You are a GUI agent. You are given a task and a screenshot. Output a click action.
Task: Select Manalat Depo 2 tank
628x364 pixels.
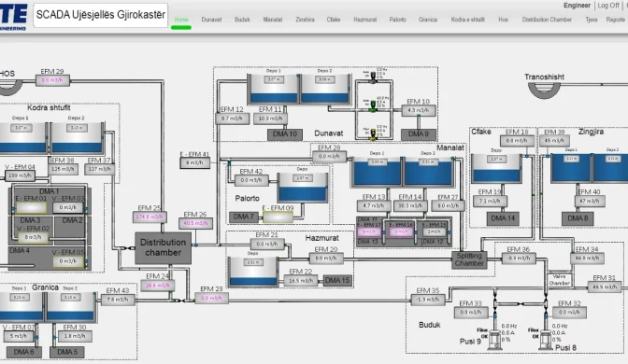point(429,172)
